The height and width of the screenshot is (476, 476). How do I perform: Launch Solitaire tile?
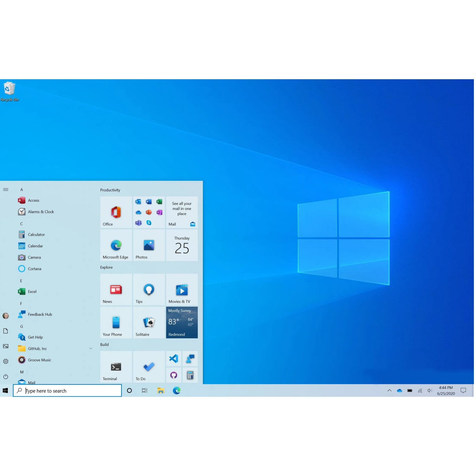pyautogui.click(x=149, y=322)
